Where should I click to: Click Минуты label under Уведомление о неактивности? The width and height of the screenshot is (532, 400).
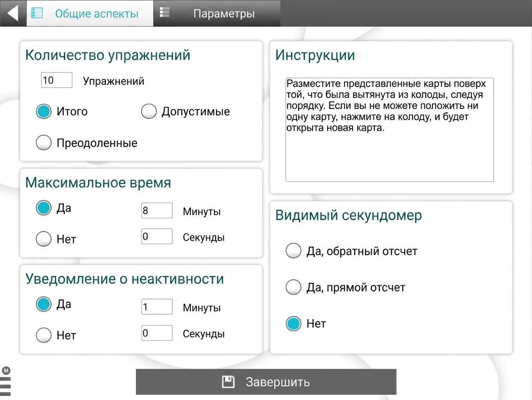[x=202, y=308]
